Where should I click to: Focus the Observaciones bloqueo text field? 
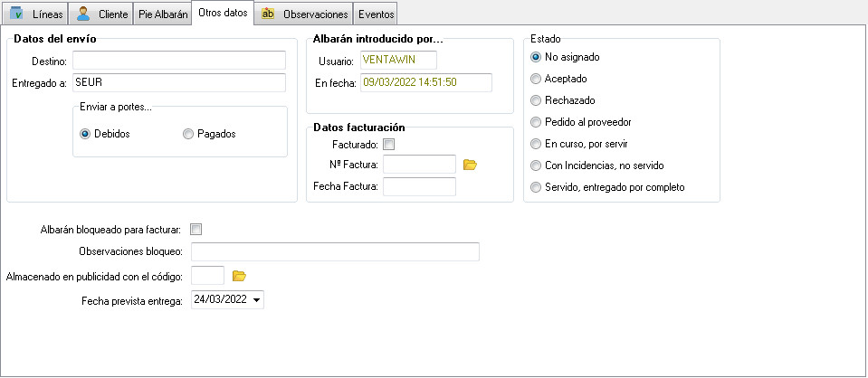click(335, 251)
